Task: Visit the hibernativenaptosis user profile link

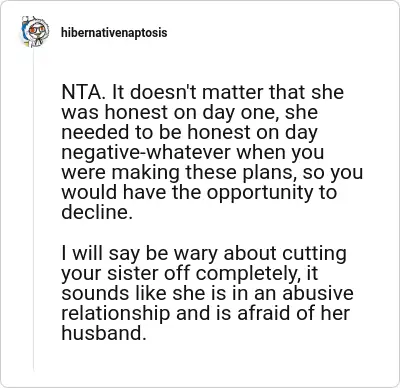Action: pyautogui.click(x=114, y=33)
